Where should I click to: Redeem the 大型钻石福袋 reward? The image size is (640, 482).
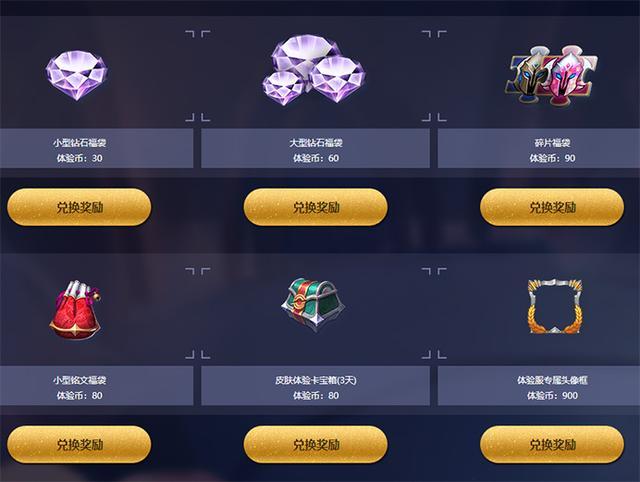click(x=316, y=207)
